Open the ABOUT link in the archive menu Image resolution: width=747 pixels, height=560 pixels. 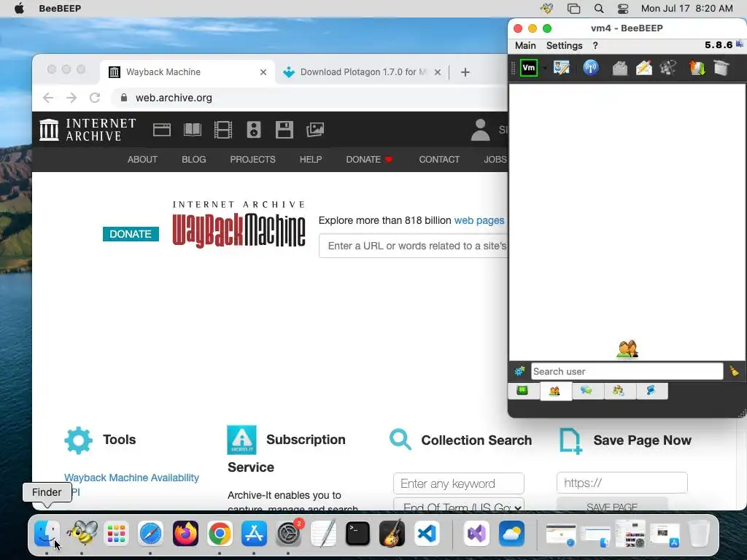(142, 160)
